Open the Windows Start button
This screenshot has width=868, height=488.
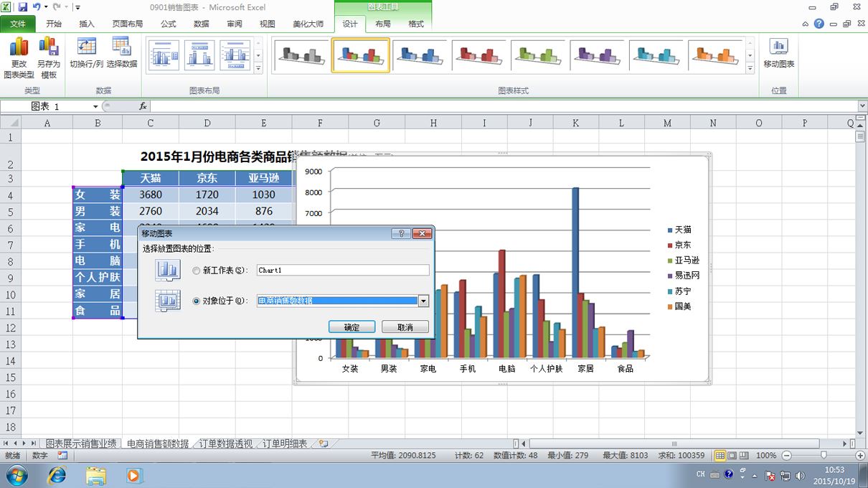point(16,475)
